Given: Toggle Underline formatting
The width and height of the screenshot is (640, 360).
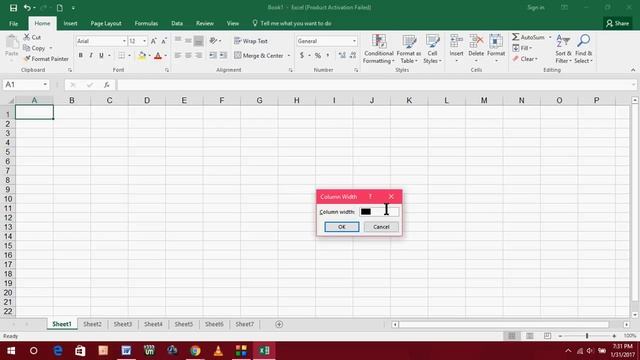Looking at the screenshot, I should point(101,55).
